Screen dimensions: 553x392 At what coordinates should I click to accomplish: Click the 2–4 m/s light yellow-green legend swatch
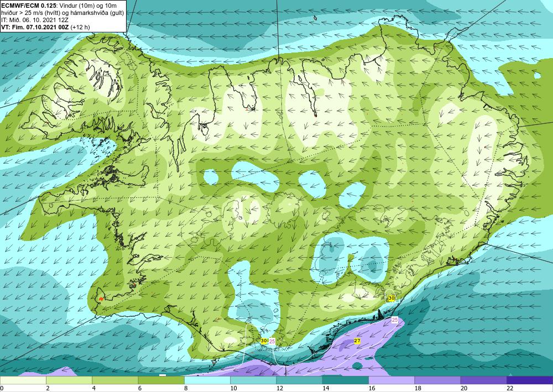click(69, 380)
